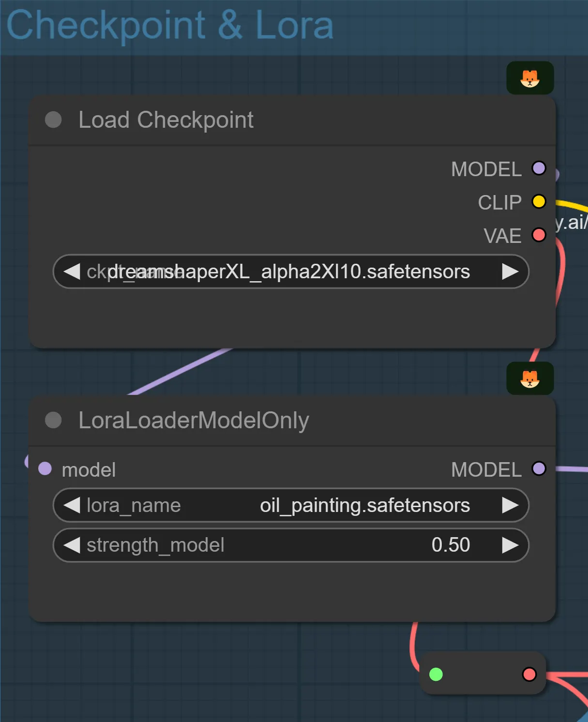The width and height of the screenshot is (588, 722).
Task: Click Checkpoint & Lora group title
Action: pyautogui.click(x=170, y=25)
